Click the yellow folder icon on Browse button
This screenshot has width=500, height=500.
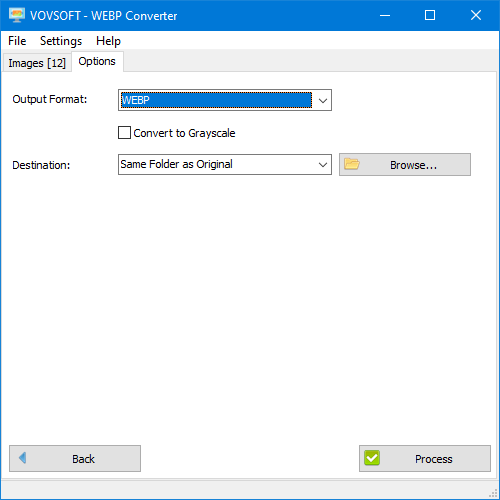coord(352,164)
